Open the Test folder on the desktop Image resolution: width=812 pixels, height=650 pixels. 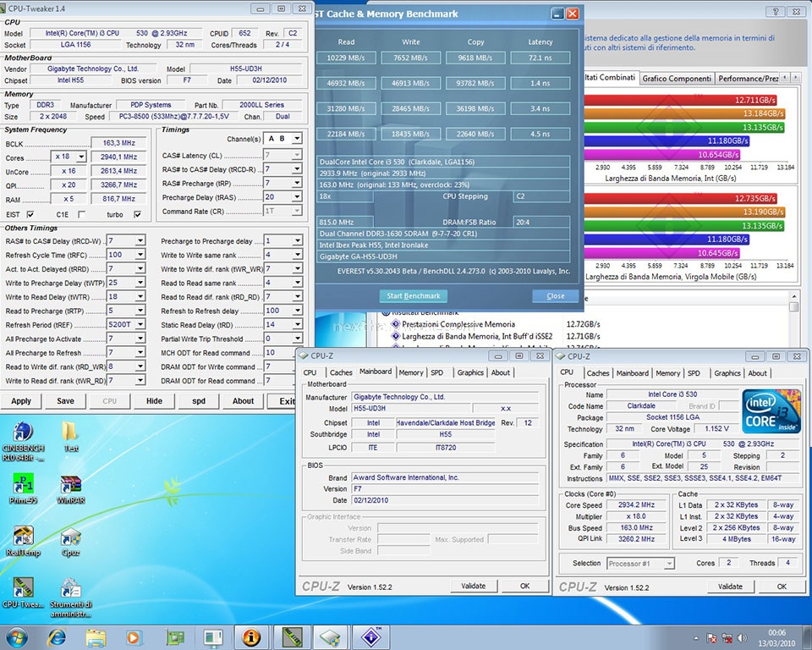[70, 437]
